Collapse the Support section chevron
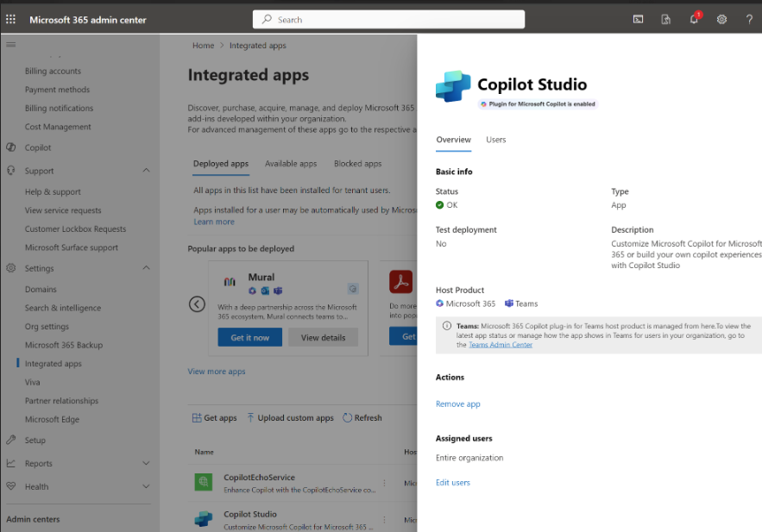 pyautogui.click(x=147, y=171)
